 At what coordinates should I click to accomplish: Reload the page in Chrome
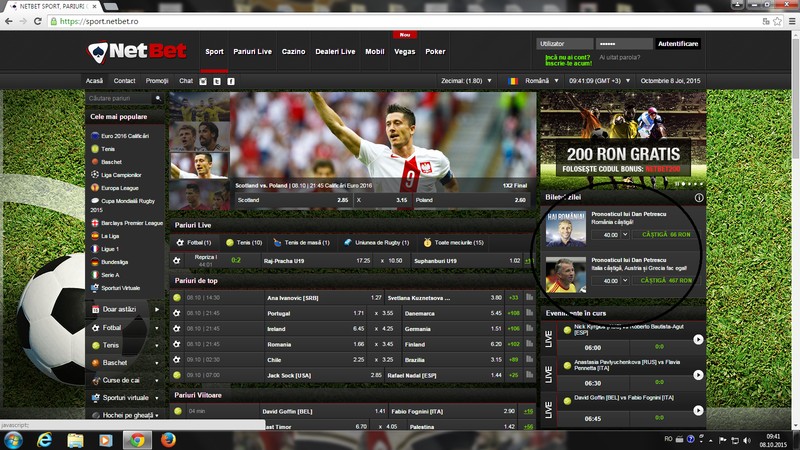pyautogui.click(x=37, y=21)
